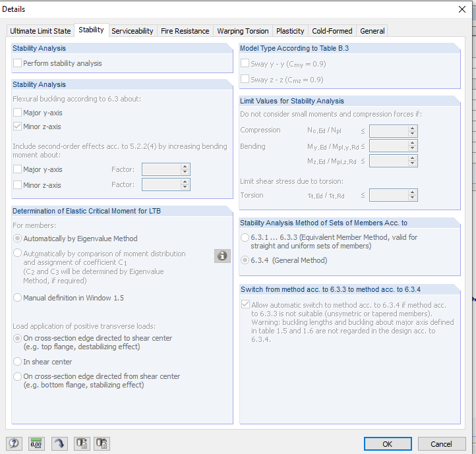
Task: Select Automatically by Eigenvalue Method option
Action: point(18,239)
